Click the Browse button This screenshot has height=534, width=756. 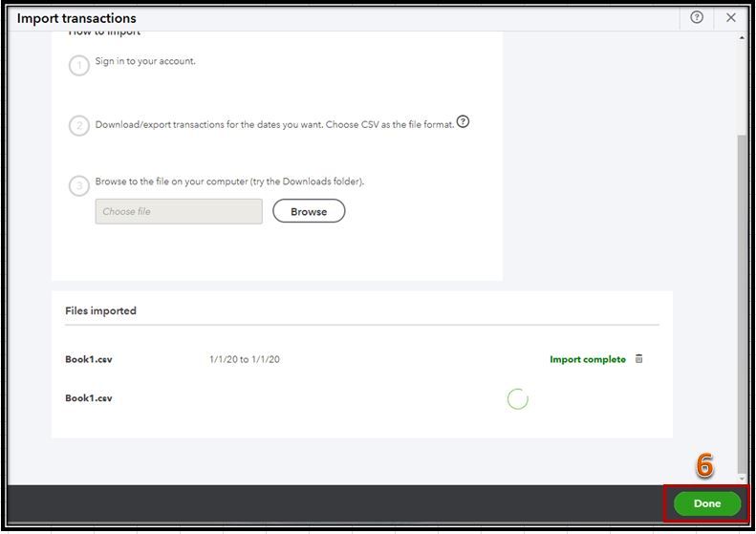click(309, 211)
